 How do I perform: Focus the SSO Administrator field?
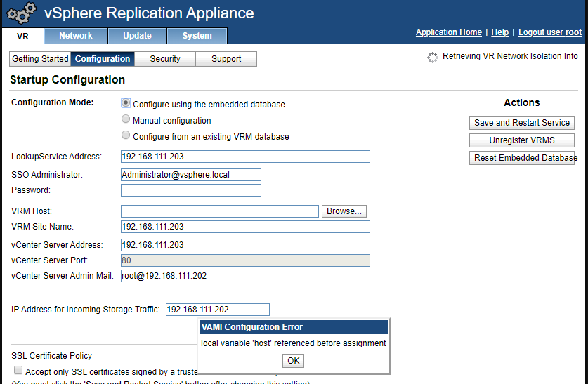point(191,175)
